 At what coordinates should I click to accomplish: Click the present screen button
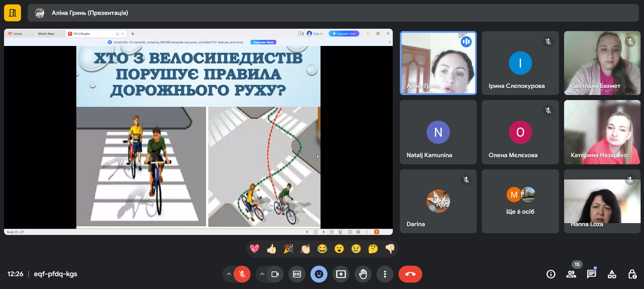341,274
